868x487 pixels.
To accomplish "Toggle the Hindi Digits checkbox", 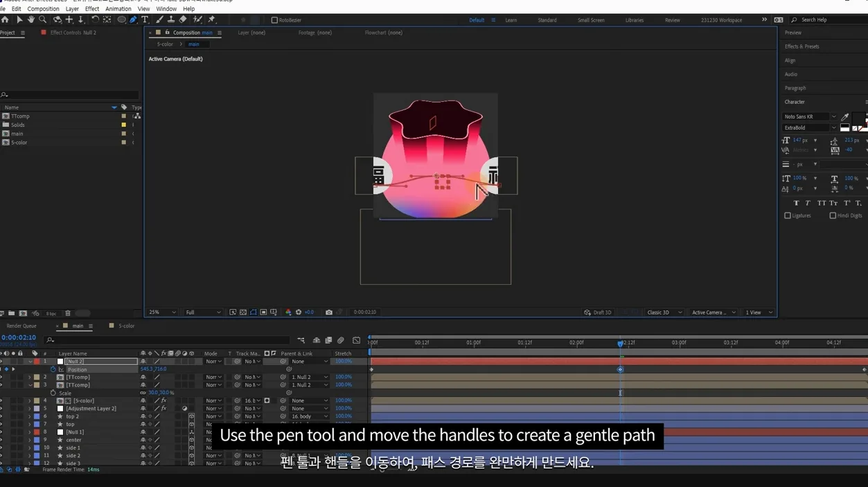I will click(833, 215).
